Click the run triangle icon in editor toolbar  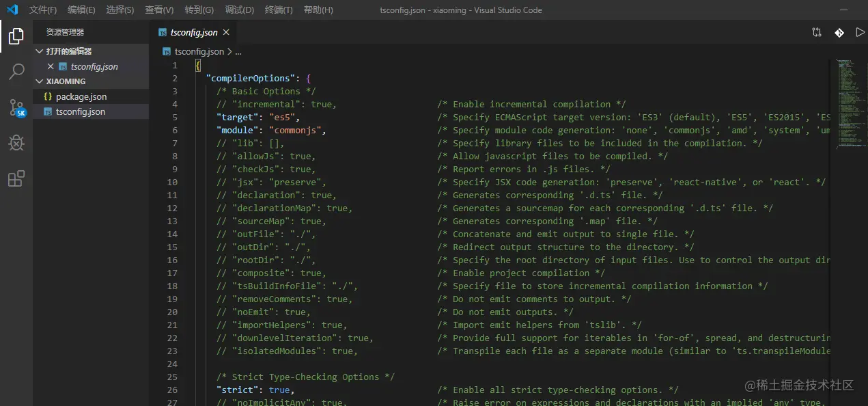pos(859,32)
